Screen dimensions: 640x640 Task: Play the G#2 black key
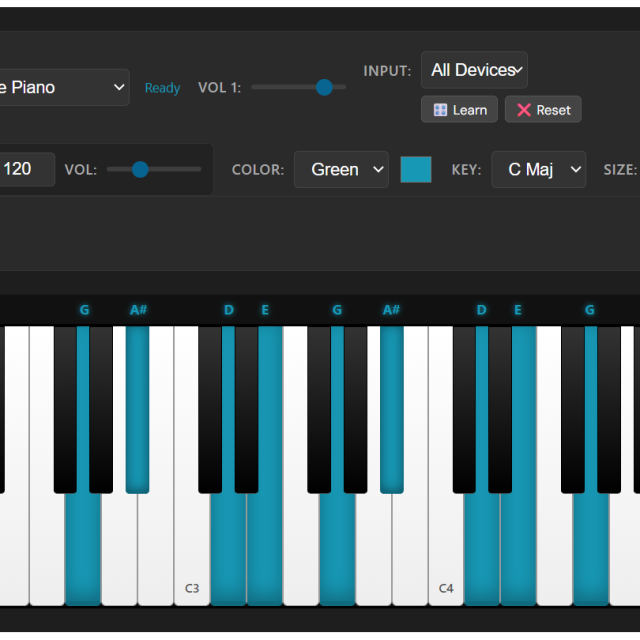[101, 409]
